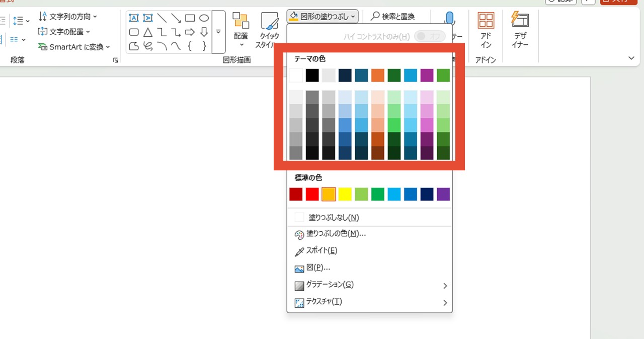644x339 pixels.
Task: Select the rectangle shape in the shapes gallery
Action: pos(190,18)
